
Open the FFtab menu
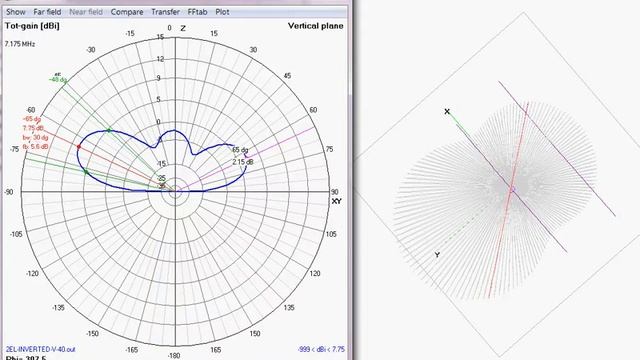coord(197,12)
